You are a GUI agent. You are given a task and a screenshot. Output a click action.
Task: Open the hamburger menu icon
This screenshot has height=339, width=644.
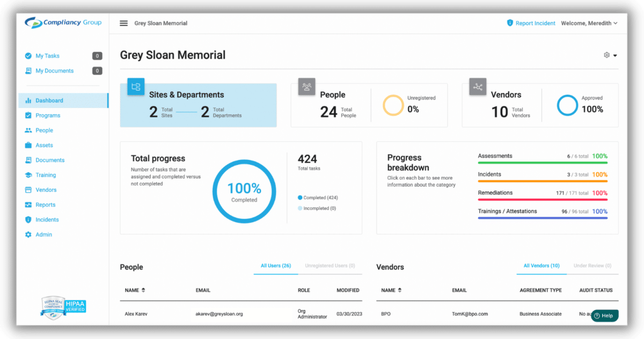pyautogui.click(x=124, y=23)
